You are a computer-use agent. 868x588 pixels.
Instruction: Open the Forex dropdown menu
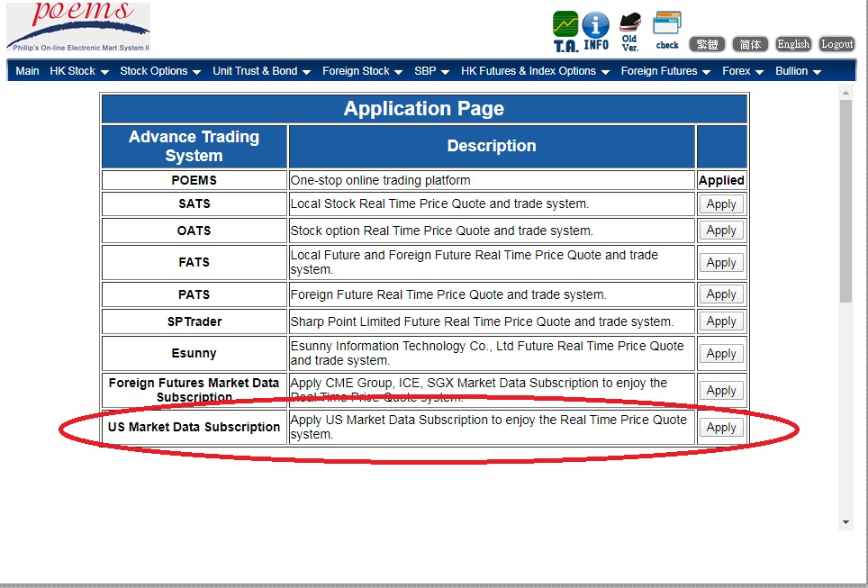click(x=743, y=71)
